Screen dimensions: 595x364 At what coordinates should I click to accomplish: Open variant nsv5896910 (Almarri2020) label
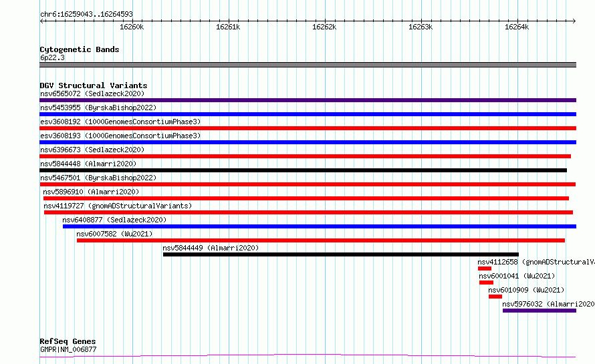pyautogui.click(x=91, y=192)
